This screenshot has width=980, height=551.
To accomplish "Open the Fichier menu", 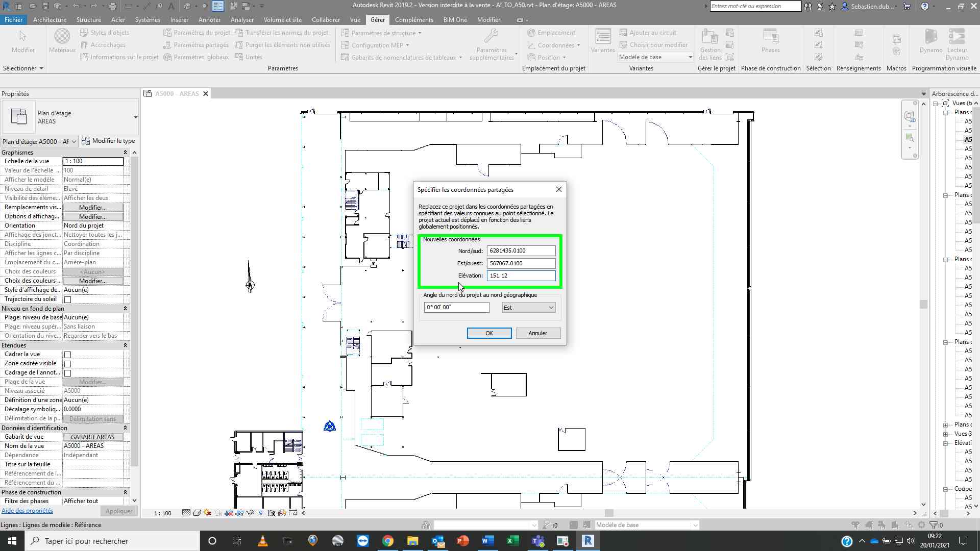I will coord(13,20).
